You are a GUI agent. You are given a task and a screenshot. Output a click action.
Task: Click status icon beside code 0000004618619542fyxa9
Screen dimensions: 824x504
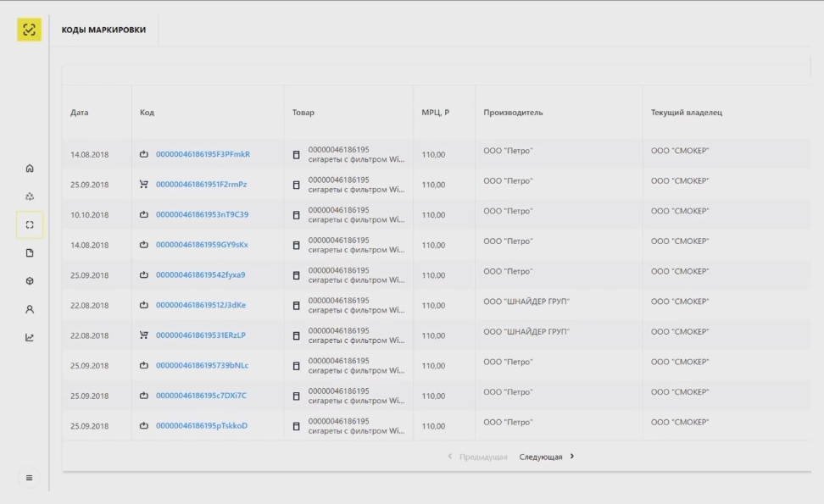[144, 274]
